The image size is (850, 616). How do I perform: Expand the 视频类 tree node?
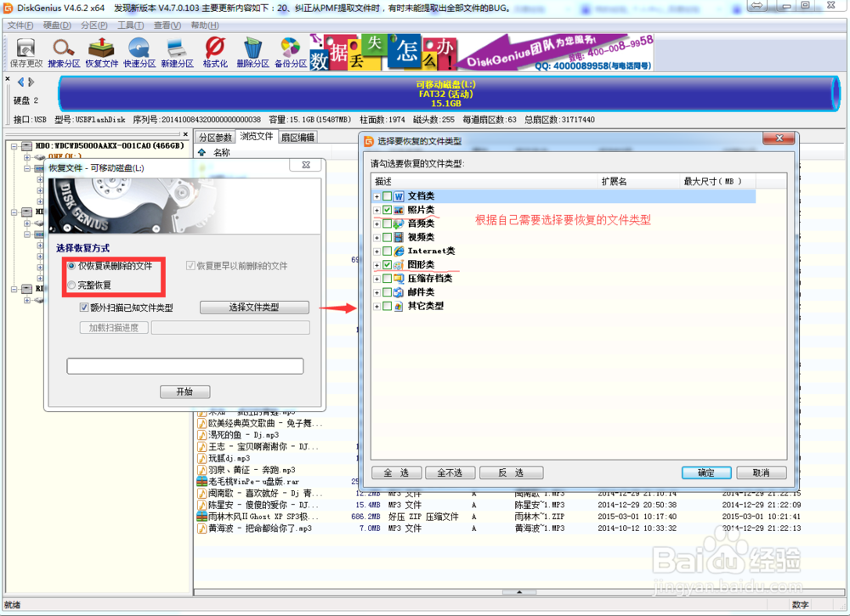[x=377, y=238]
